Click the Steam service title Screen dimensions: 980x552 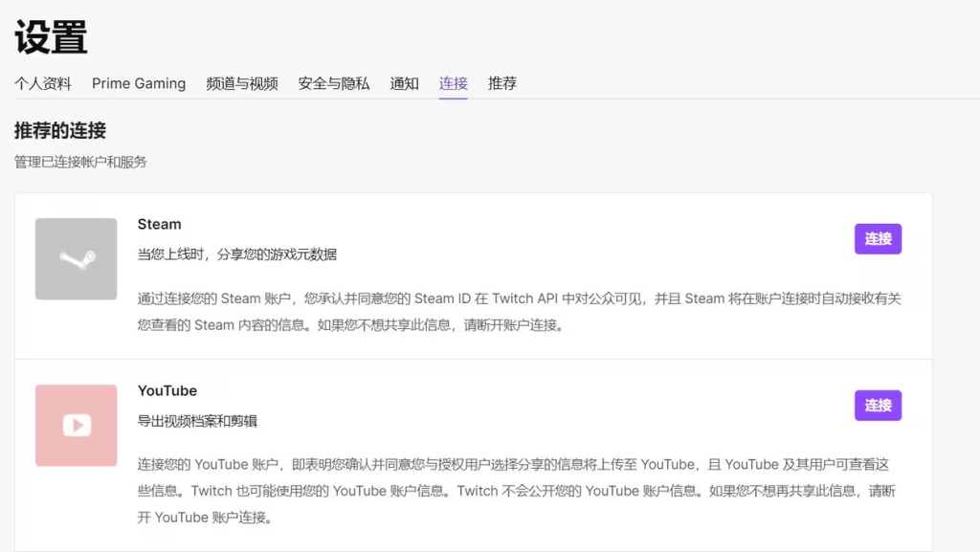pos(160,224)
